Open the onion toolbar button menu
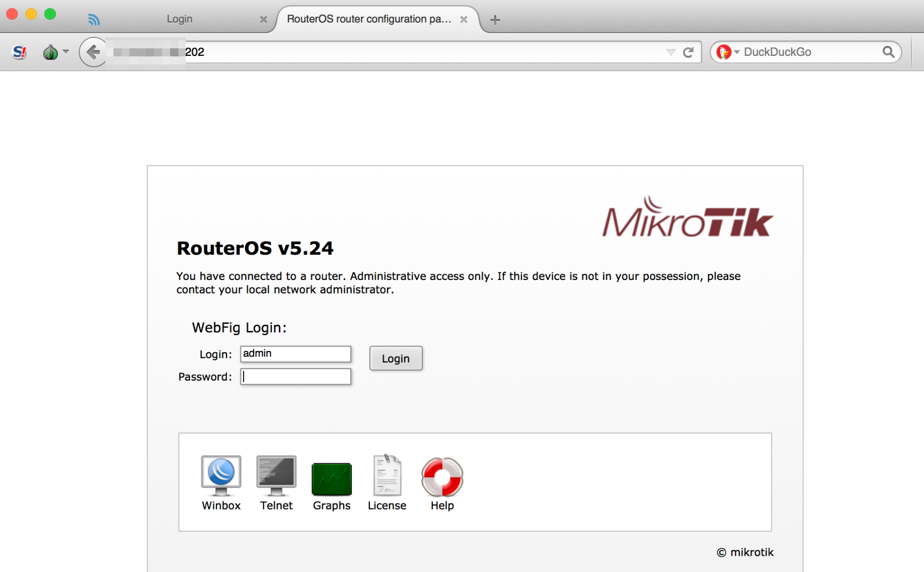 [55, 52]
